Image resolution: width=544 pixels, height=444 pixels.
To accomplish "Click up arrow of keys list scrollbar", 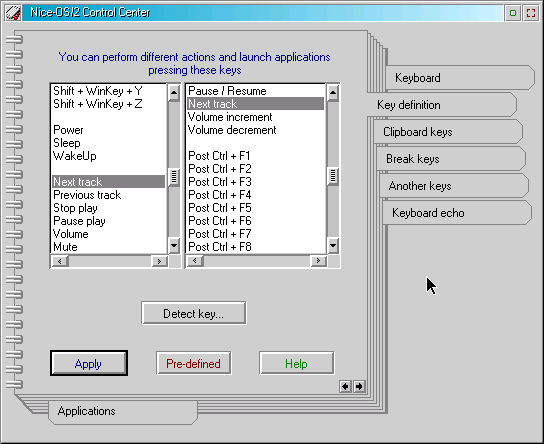I will tap(174, 93).
